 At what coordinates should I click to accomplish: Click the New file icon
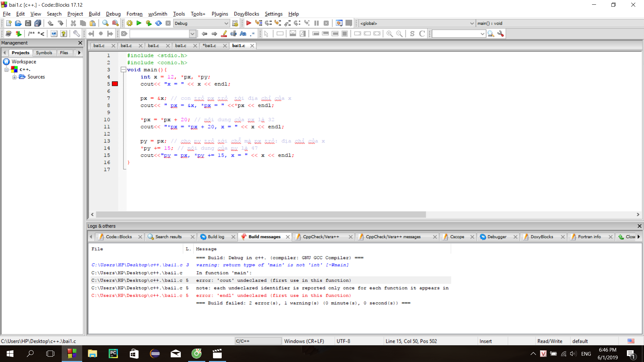(x=9, y=23)
